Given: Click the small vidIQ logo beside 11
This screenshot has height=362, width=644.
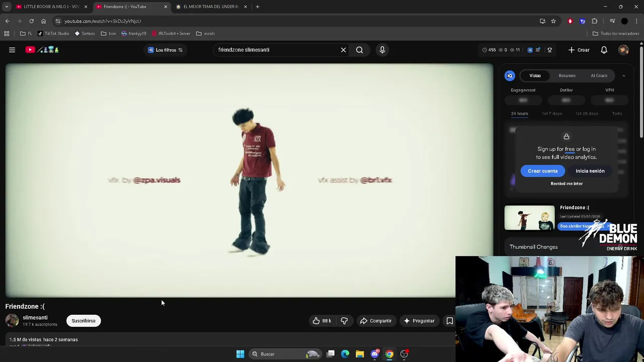Looking at the screenshot, I should (530, 50).
